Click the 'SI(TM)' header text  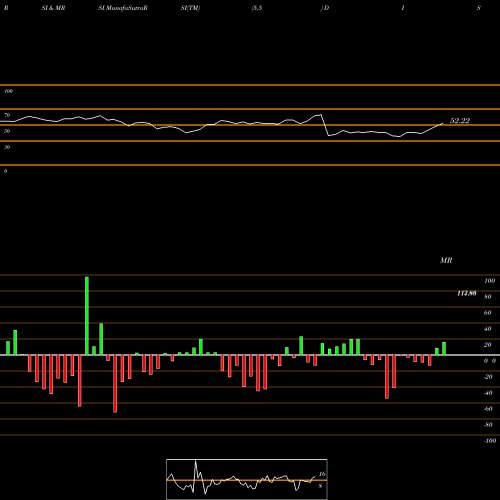click(x=190, y=8)
